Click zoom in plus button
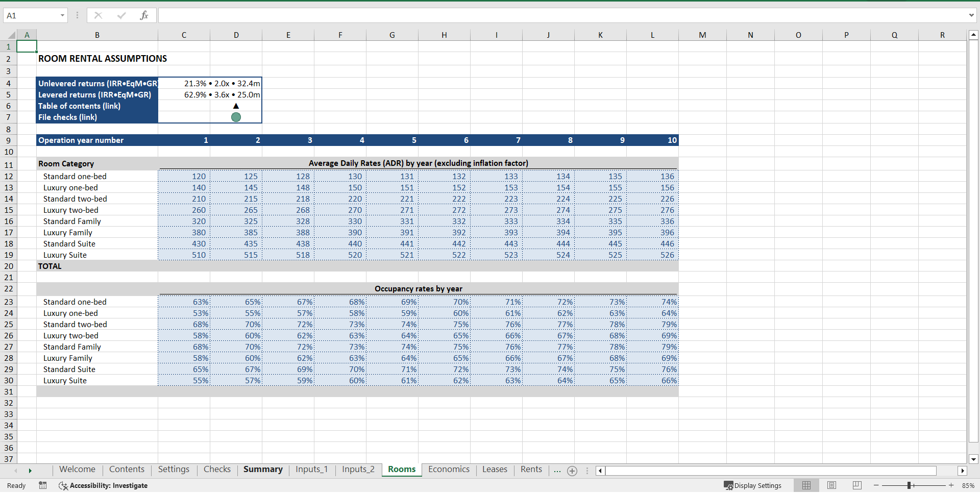 951,485
